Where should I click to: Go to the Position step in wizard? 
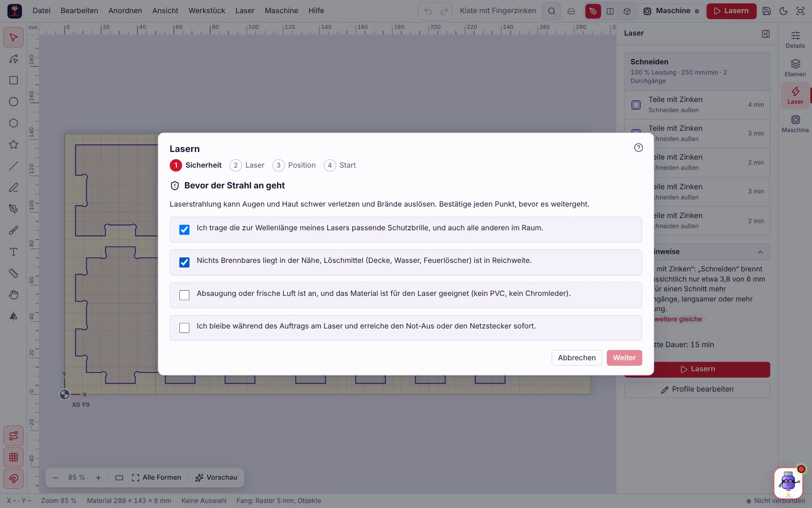point(294,165)
